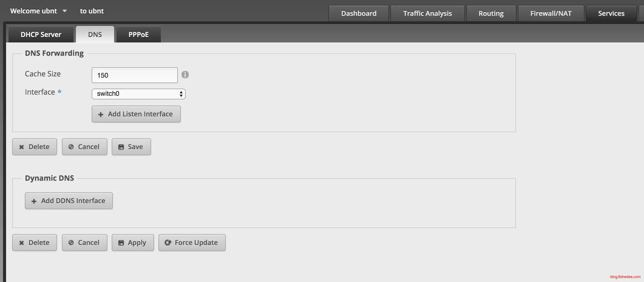Screen dimensions: 644x282
Task: Expand the Interface switch0 dropdown
Action: (138, 94)
